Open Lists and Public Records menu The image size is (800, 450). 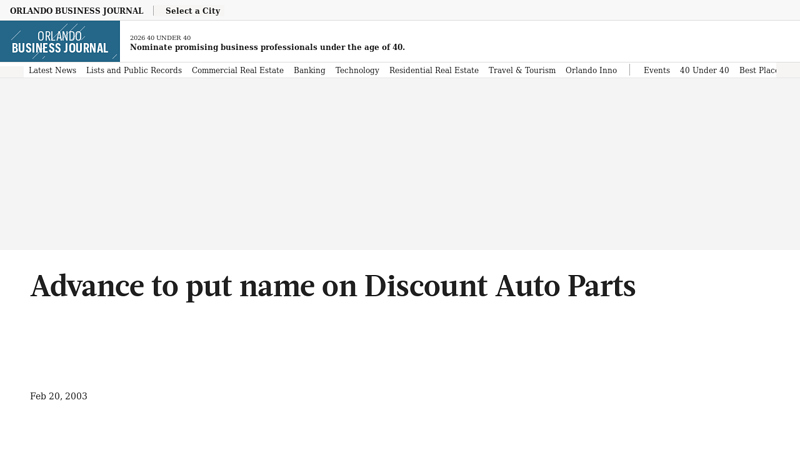[x=134, y=70]
